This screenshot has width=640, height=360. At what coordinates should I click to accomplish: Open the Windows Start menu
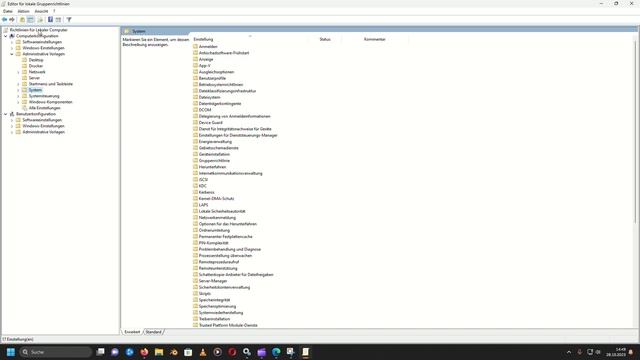(x=11, y=352)
